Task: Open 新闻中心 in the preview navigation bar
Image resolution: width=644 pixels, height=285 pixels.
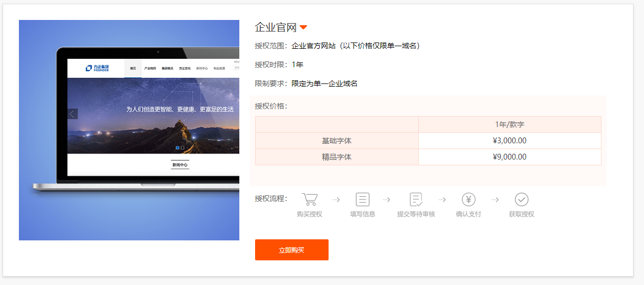Action: click(x=202, y=68)
